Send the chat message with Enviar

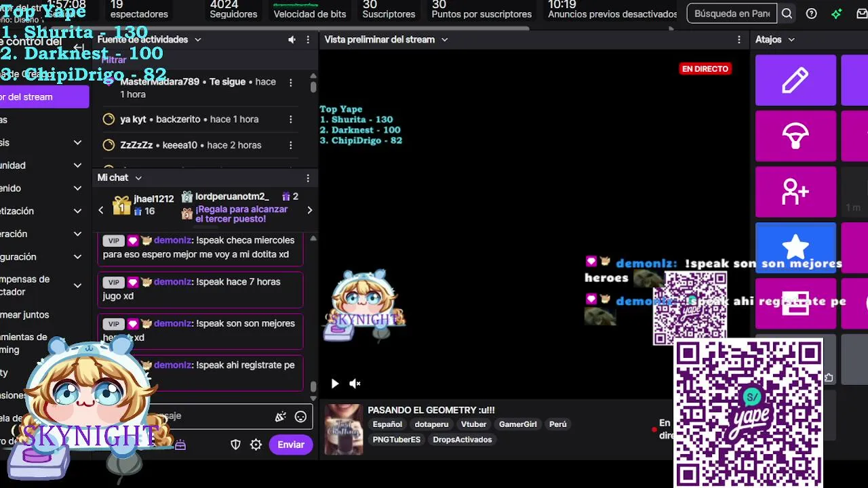tap(291, 445)
